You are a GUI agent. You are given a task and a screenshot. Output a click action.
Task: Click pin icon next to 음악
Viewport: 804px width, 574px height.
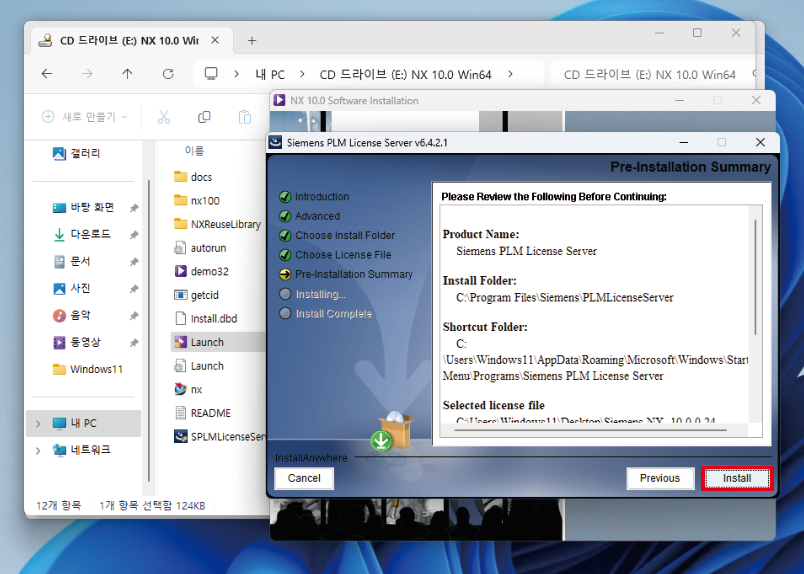(134, 315)
